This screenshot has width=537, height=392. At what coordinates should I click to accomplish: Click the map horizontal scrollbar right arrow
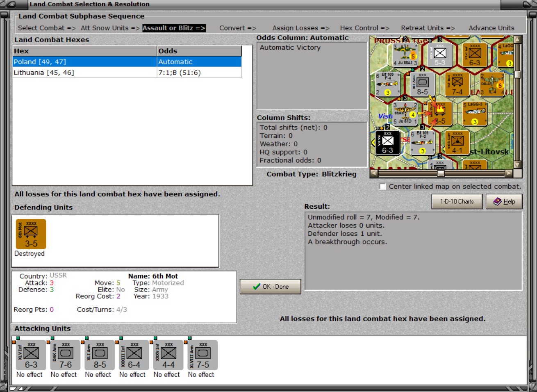click(509, 173)
